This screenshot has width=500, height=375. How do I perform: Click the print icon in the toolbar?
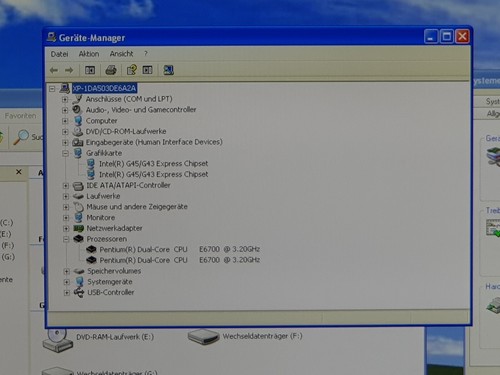[x=111, y=70]
